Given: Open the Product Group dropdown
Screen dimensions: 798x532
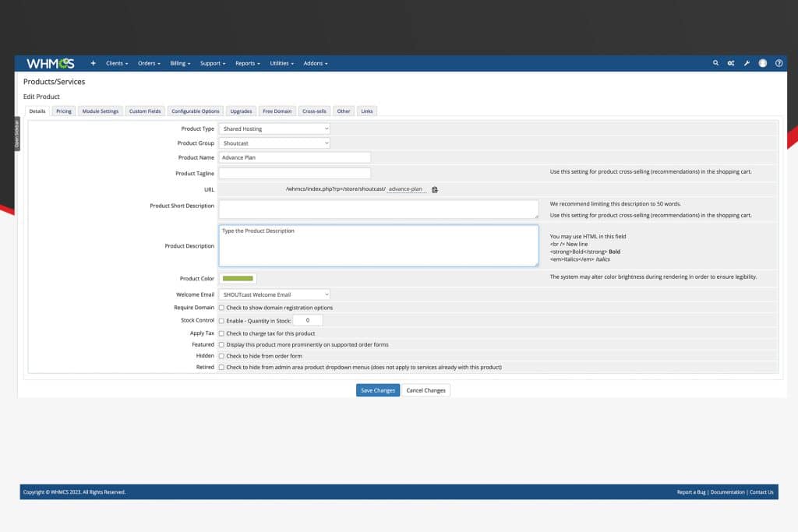Looking at the screenshot, I should pyautogui.click(x=274, y=143).
